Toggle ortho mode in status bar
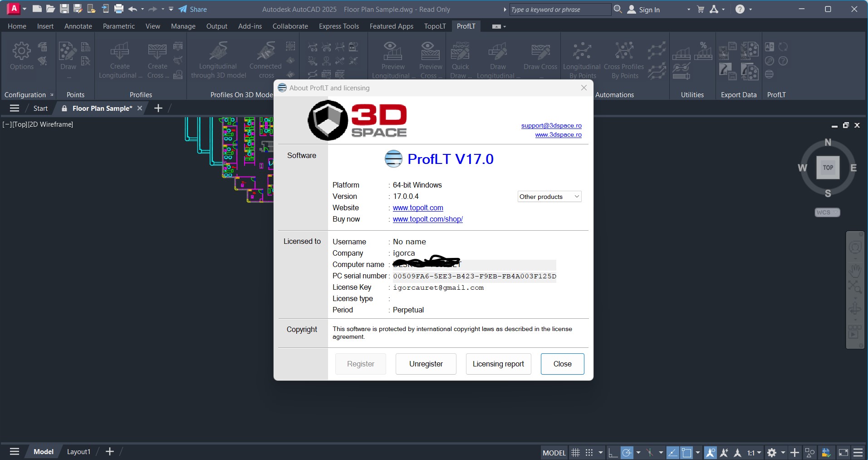868x460 pixels. [x=613, y=452]
